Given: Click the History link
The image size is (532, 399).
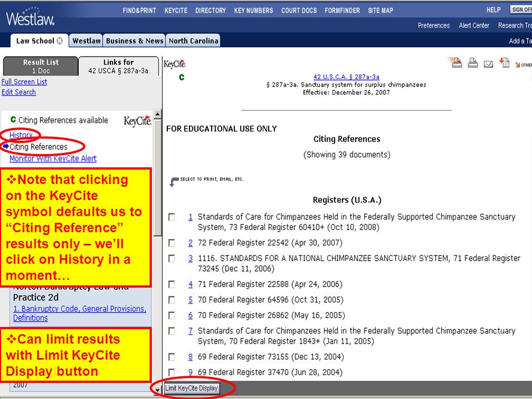Looking at the screenshot, I should pos(21,135).
